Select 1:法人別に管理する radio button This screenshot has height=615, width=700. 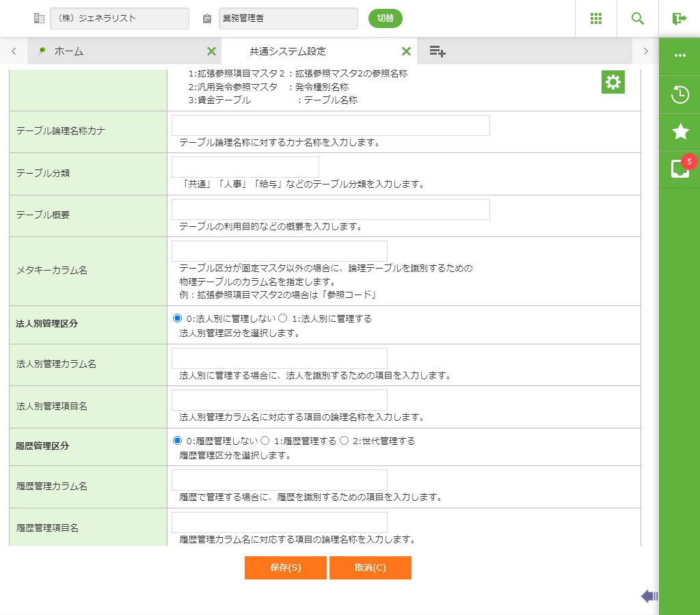pyautogui.click(x=283, y=318)
